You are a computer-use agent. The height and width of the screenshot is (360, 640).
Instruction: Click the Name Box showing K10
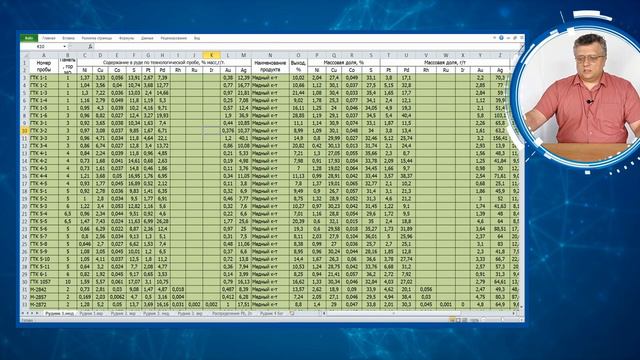pos(42,47)
